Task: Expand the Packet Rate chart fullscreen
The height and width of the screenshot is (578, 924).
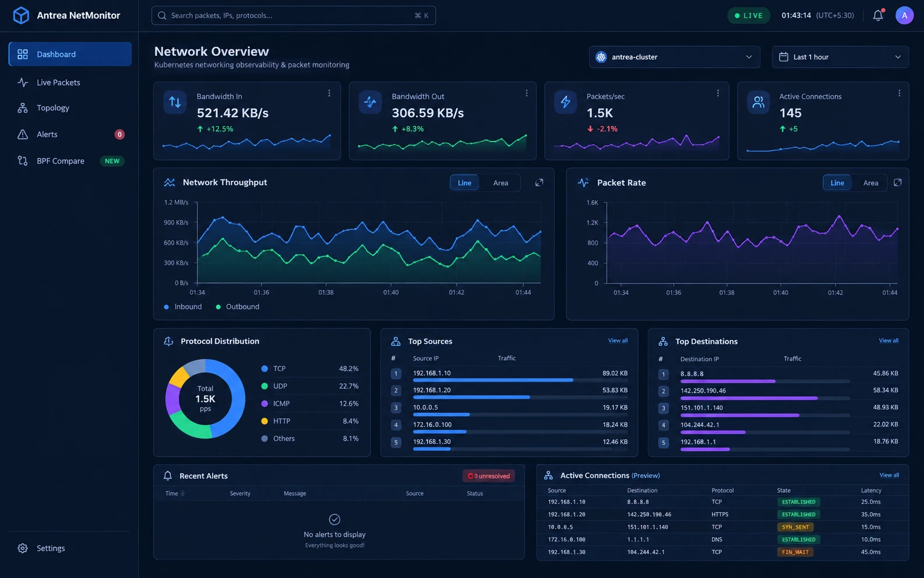Action: (898, 182)
